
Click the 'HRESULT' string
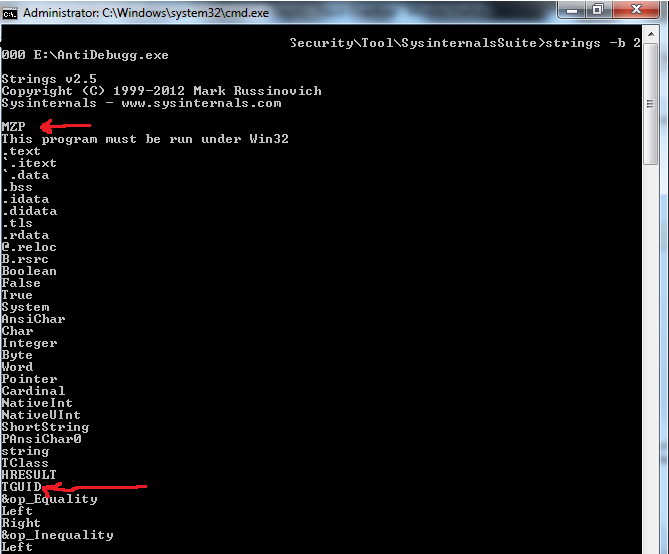(x=29, y=475)
